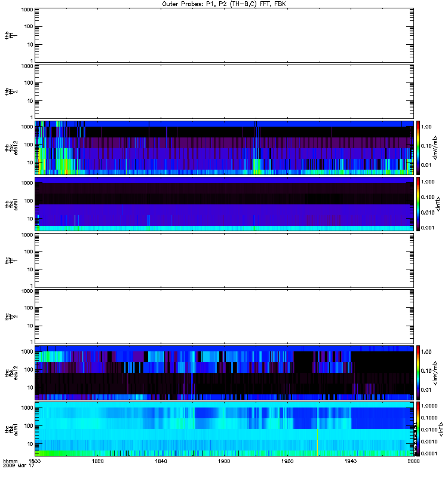Click the '0.0010' value on thc scm1 color bar
Image resolution: width=448 pixels, height=478 pixels.
[x=429, y=442]
